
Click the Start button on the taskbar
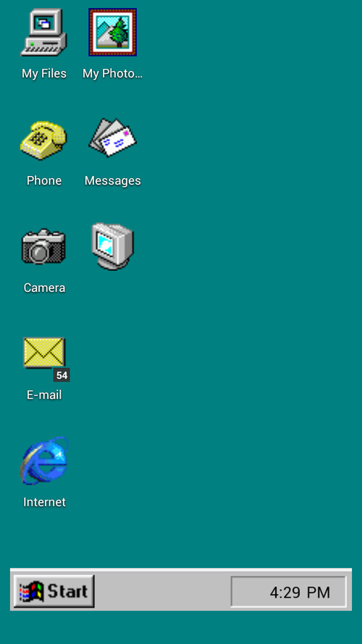click(x=54, y=591)
